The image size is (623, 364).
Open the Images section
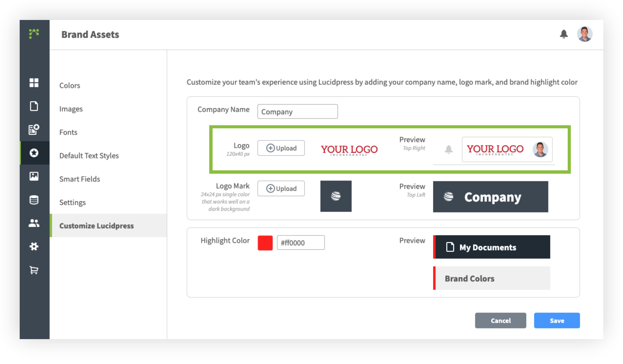pos(71,109)
